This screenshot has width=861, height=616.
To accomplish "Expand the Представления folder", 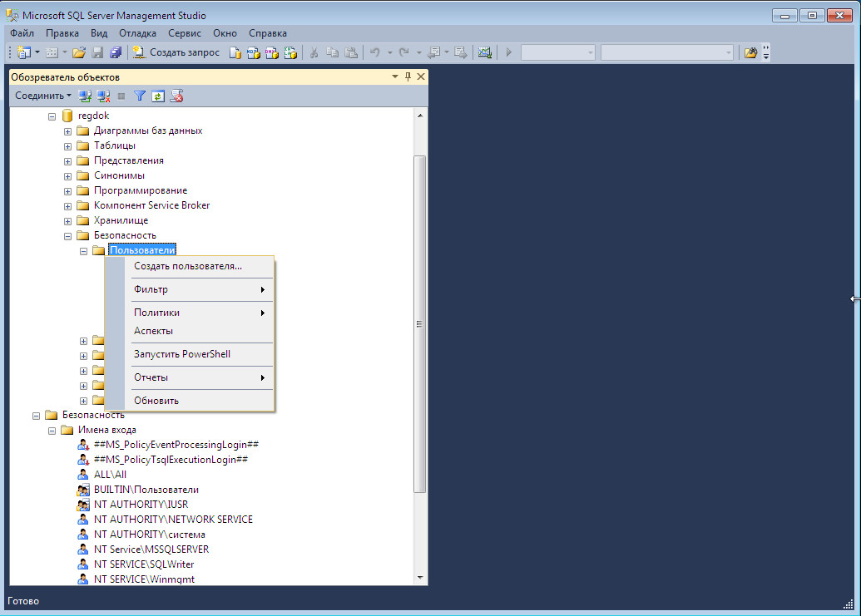I will 67,161.
